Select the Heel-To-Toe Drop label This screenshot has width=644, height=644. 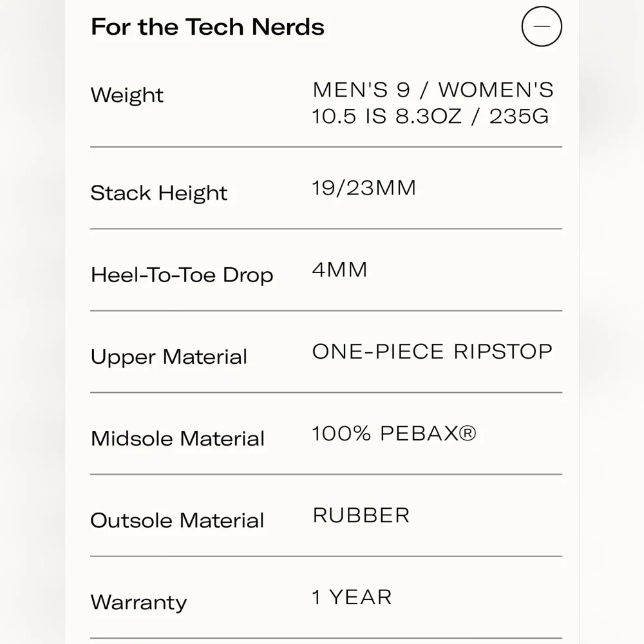tap(182, 275)
